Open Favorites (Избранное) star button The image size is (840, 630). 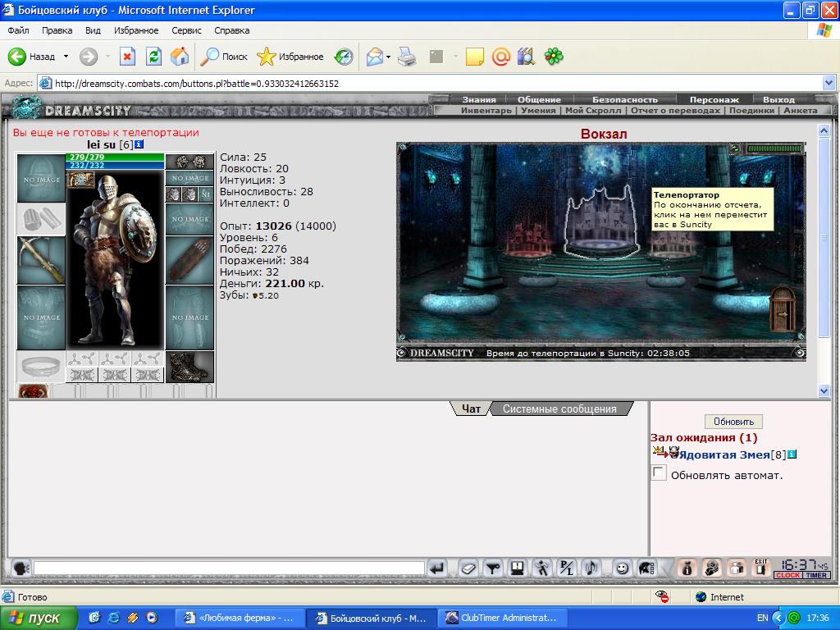click(x=290, y=57)
